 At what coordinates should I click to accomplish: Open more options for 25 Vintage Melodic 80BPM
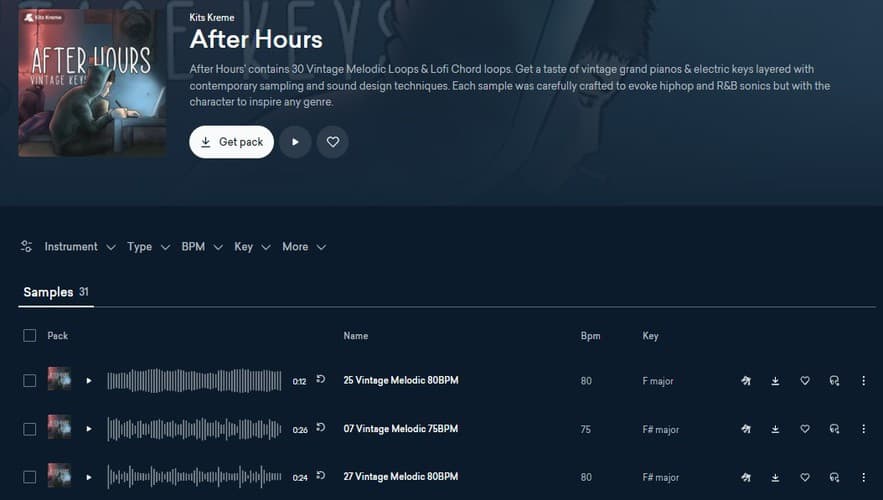pyautogui.click(x=863, y=381)
